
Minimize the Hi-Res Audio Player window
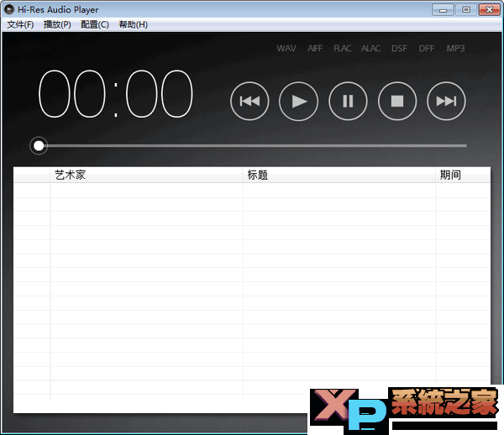coord(443,9)
